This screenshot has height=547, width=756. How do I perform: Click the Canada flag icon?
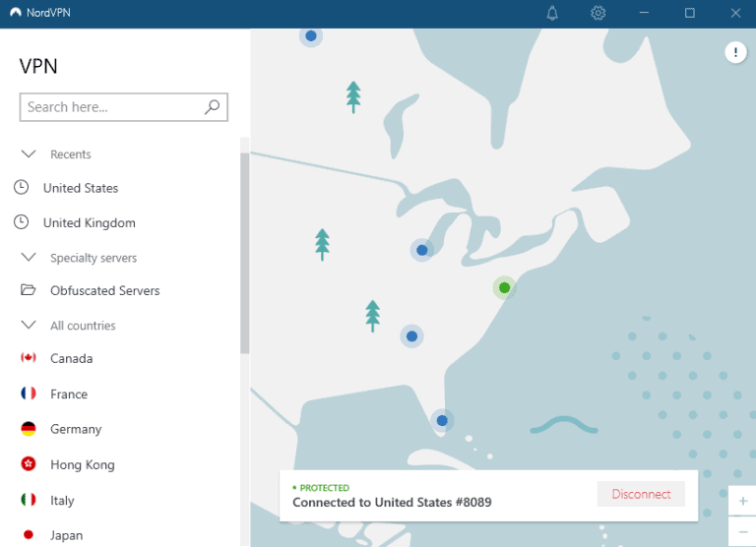29,358
